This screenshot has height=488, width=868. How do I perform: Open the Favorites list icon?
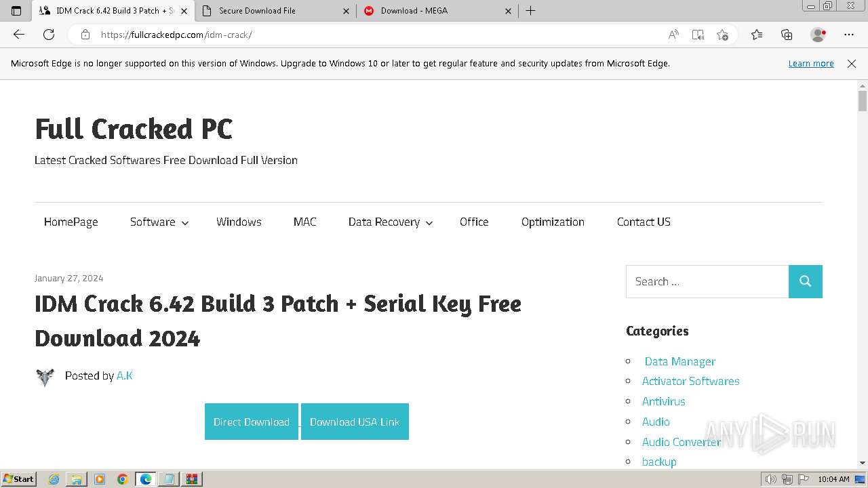pos(757,35)
